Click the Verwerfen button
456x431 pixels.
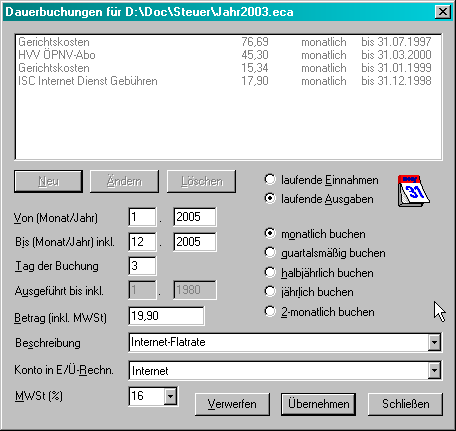click(x=232, y=404)
